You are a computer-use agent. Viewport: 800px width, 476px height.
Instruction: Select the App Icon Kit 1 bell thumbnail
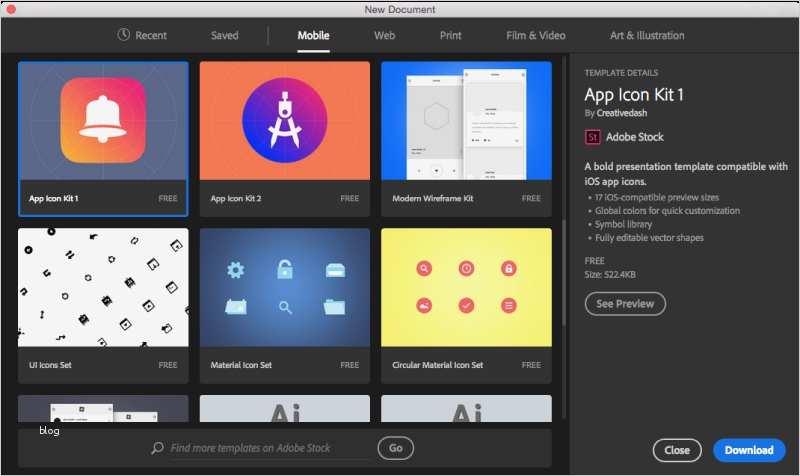click(x=103, y=121)
